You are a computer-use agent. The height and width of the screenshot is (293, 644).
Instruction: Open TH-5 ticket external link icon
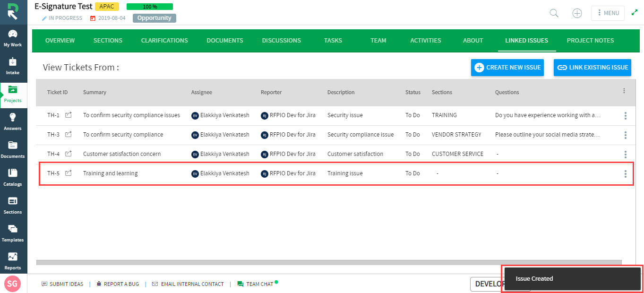coord(69,173)
